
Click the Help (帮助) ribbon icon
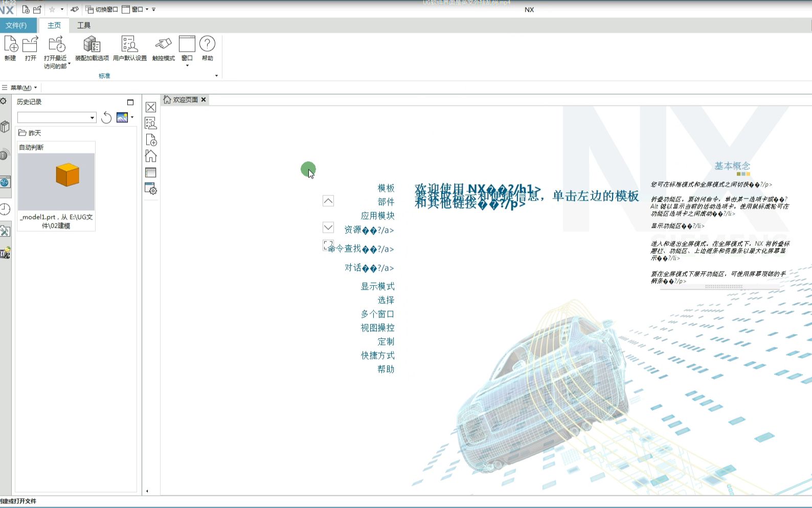207,44
